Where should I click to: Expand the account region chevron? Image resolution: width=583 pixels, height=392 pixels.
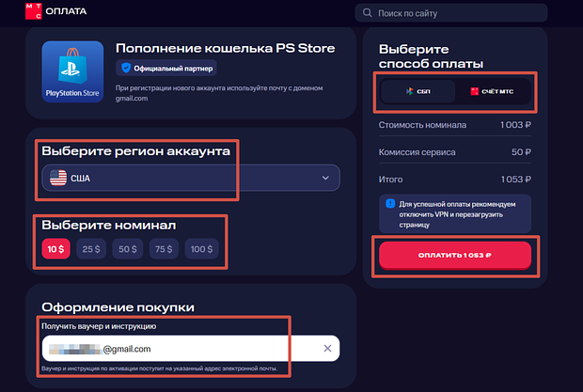click(x=325, y=178)
